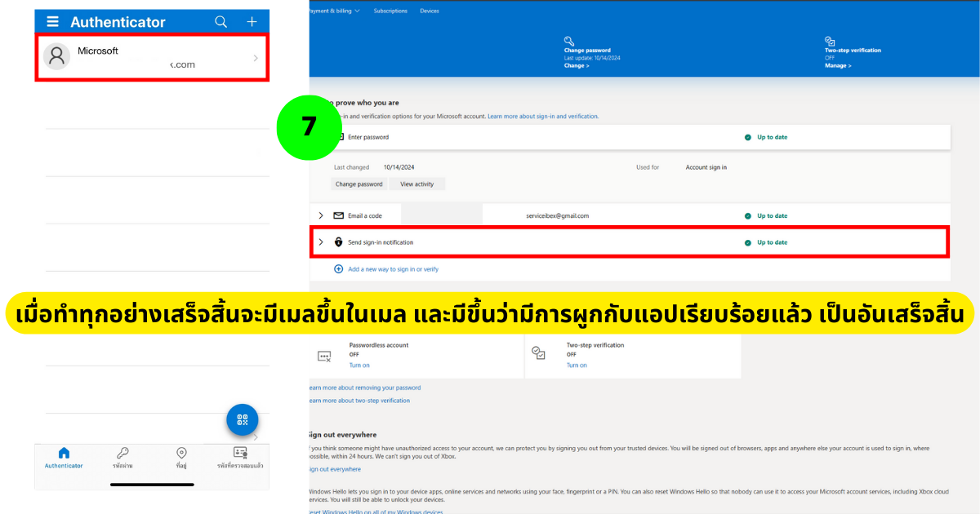The width and height of the screenshot is (980, 514).
Task: Open the verified IDs card tab
Action: pyautogui.click(x=240, y=458)
